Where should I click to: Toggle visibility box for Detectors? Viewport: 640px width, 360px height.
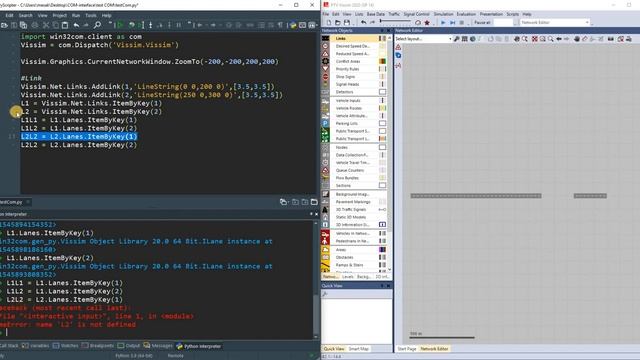(x=382, y=92)
